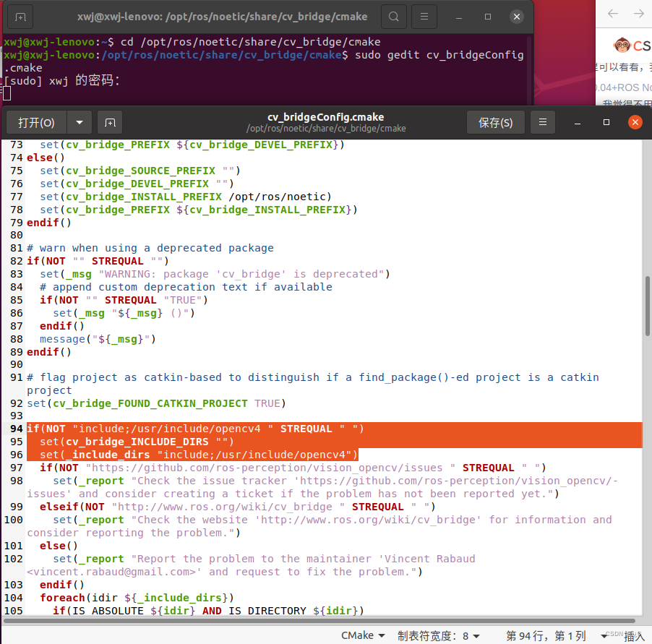
Task: Click line 96 set(_include_dirs text
Action: pos(199,455)
